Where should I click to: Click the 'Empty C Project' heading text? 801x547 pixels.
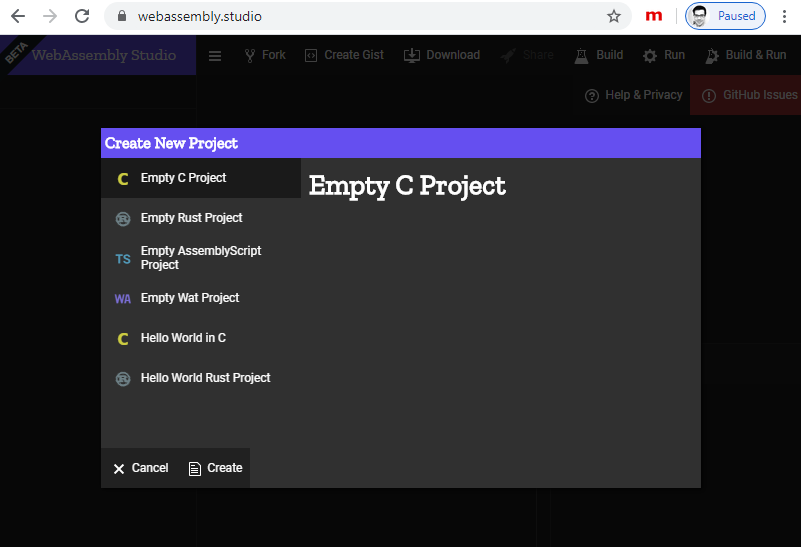[407, 186]
